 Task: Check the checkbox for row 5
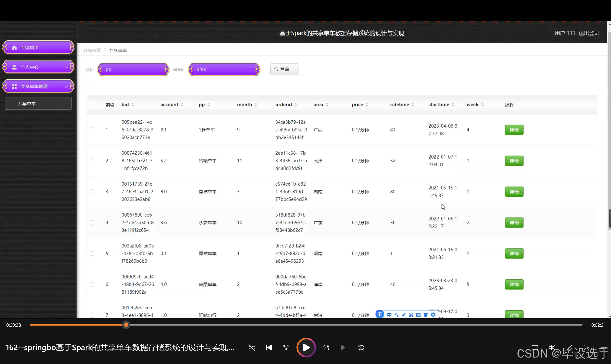(92, 253)
